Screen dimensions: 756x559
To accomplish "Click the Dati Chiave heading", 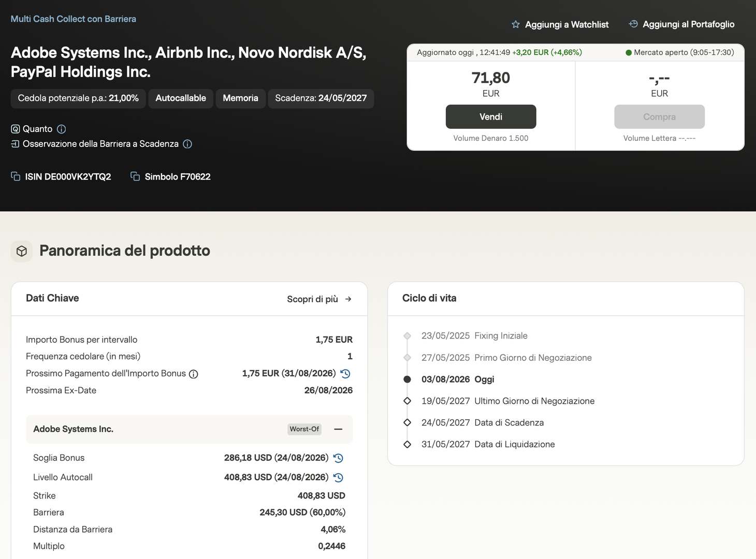I will 52,298.
